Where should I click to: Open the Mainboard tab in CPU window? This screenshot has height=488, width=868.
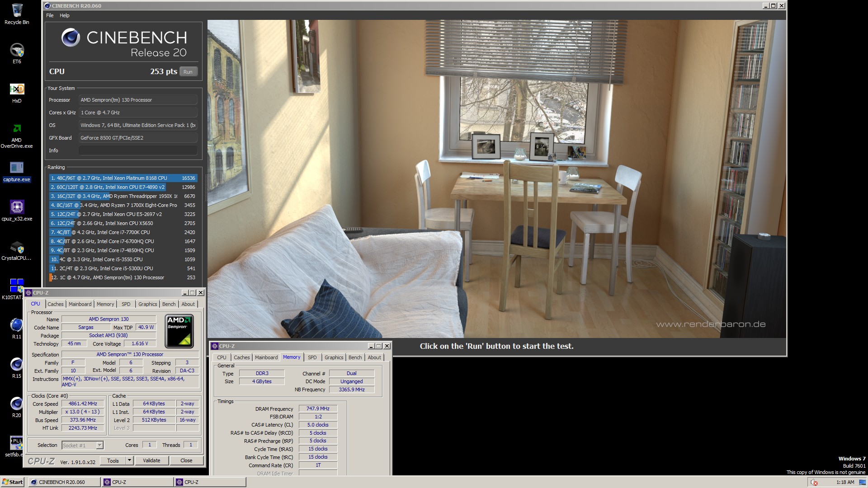click(80, 304)
